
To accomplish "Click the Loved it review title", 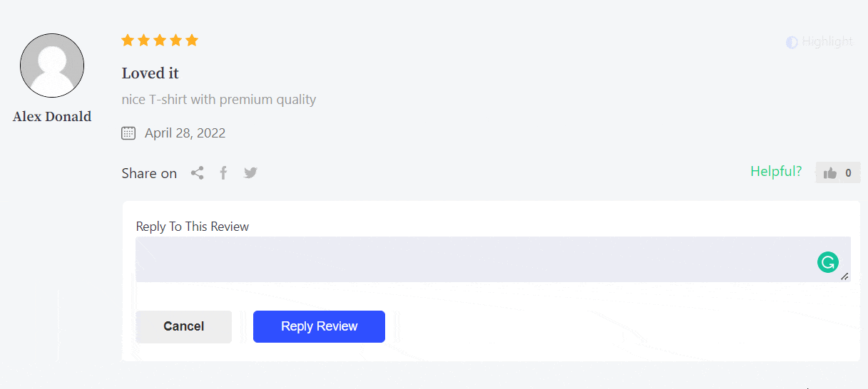I will coord(150,73).
